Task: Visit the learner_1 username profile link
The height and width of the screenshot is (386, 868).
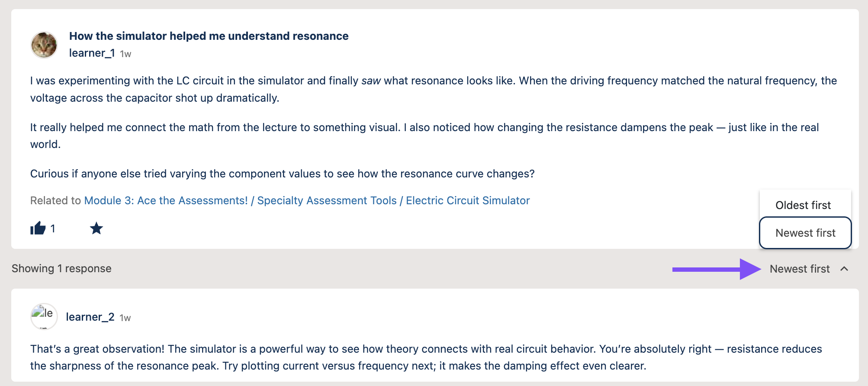Action: click(92, 53)
